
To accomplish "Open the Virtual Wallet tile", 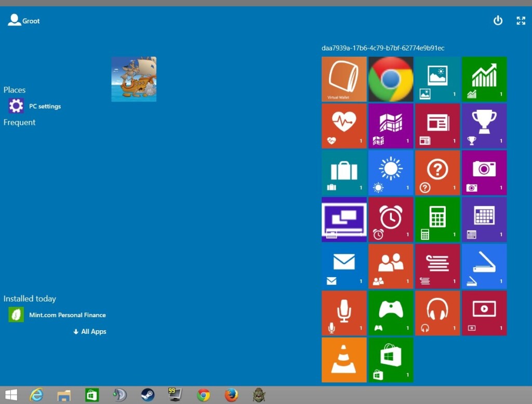I will [x=344, y=79].
